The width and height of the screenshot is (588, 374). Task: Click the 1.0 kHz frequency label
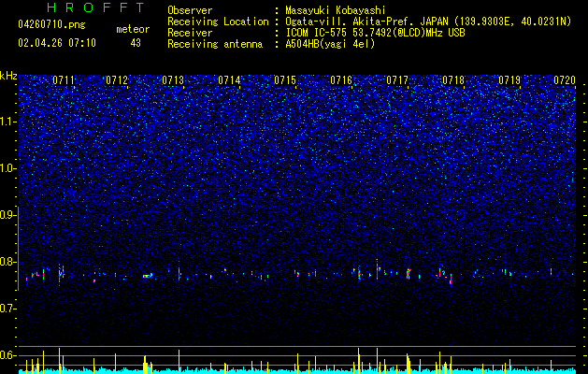[x=8, y=168]
